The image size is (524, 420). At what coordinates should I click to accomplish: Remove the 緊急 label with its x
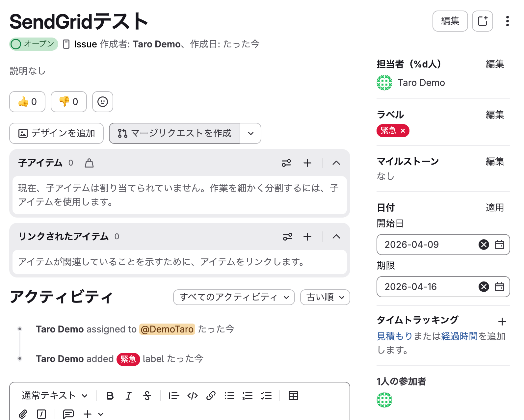pyautogui.click(x=403, y=131)
